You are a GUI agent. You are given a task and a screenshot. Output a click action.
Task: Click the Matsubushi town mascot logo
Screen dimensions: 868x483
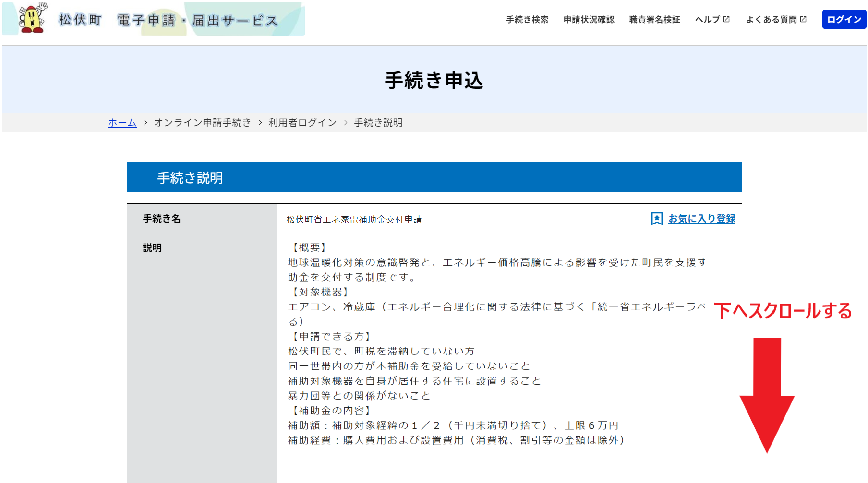tap(33, 17)
